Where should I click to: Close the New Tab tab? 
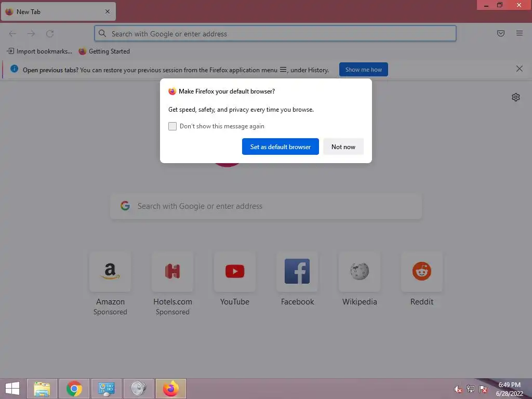point(108,11)
